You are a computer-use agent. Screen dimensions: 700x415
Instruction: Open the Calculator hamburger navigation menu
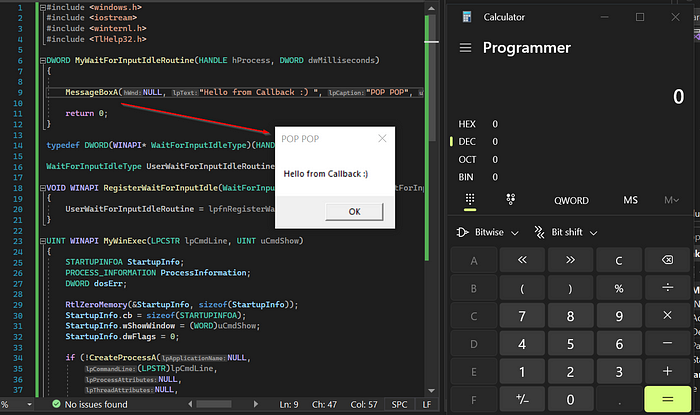[x=465, y=48]
